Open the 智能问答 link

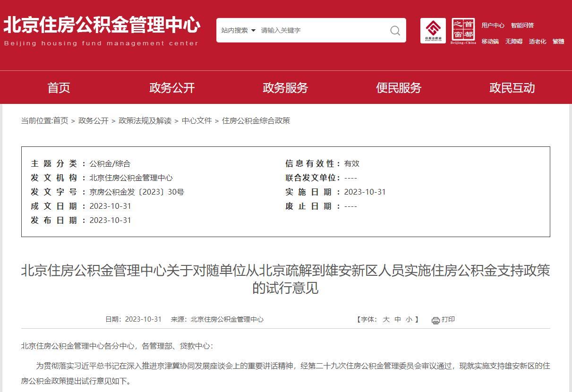click(522, 26)
